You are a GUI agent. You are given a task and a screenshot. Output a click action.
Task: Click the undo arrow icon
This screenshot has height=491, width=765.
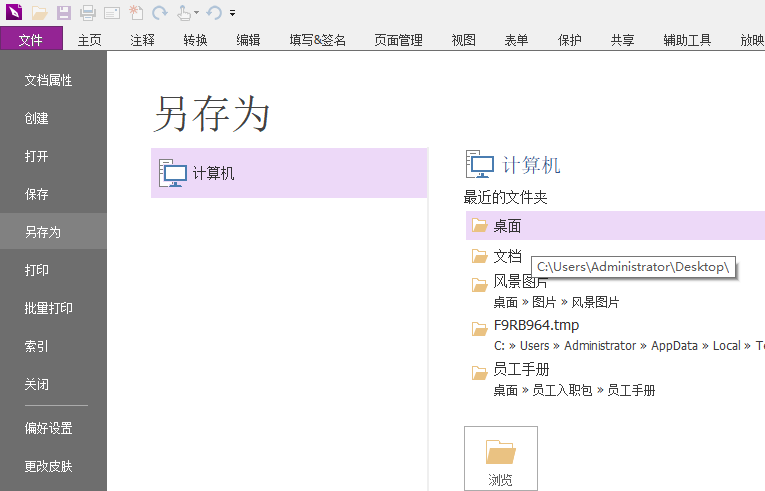[214, 13]
